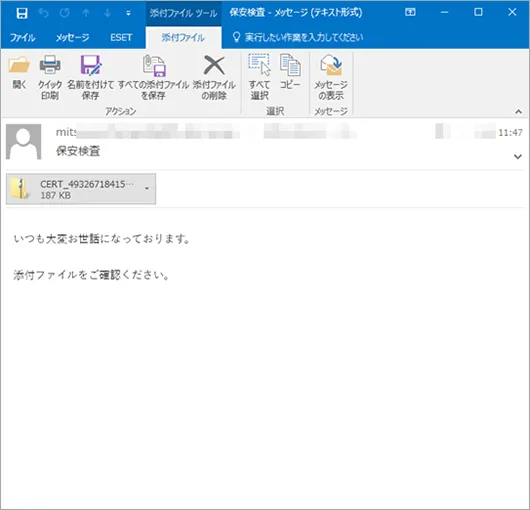
Task: Close the 保安検査 message window
Action: (x=512, y=13)
